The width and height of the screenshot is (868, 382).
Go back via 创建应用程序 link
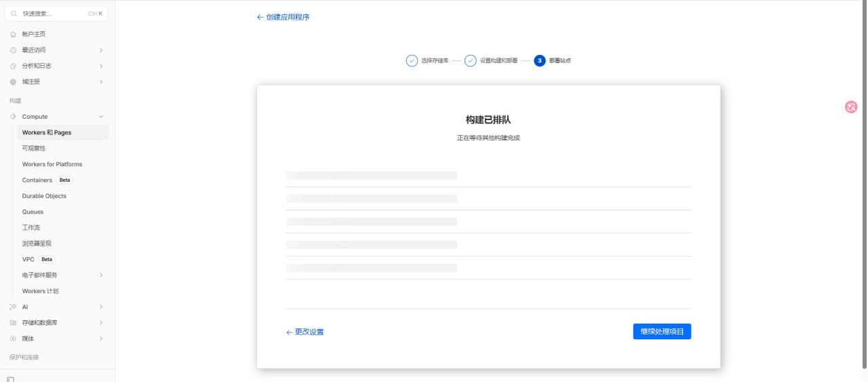pyautogui.click(x=283, y=17)
